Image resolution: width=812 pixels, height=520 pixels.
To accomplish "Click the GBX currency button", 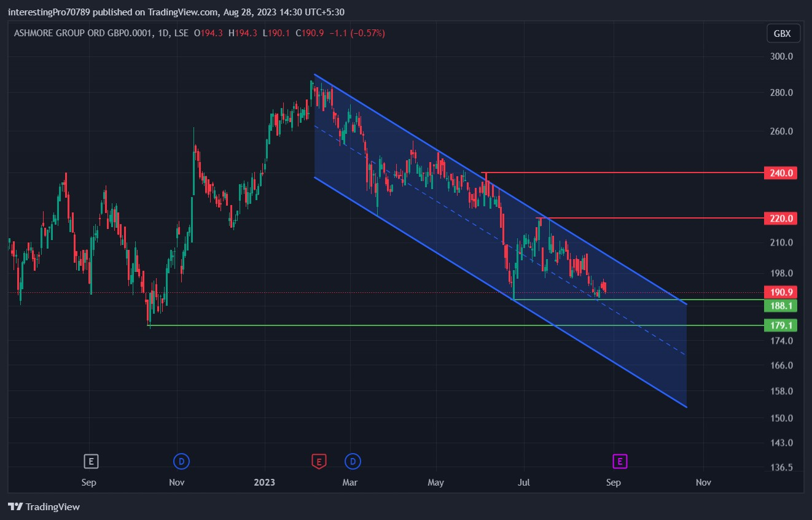I will (x=783, y=34).
